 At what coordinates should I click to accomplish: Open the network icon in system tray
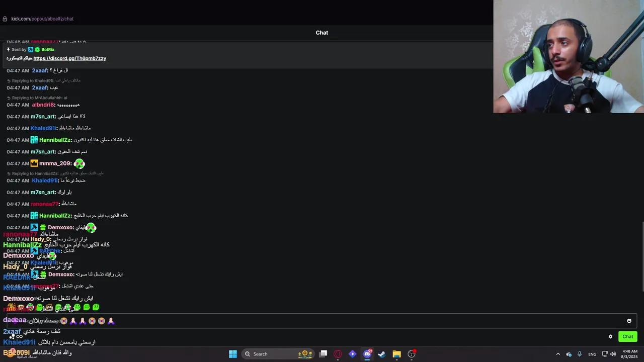click(605, 354)
